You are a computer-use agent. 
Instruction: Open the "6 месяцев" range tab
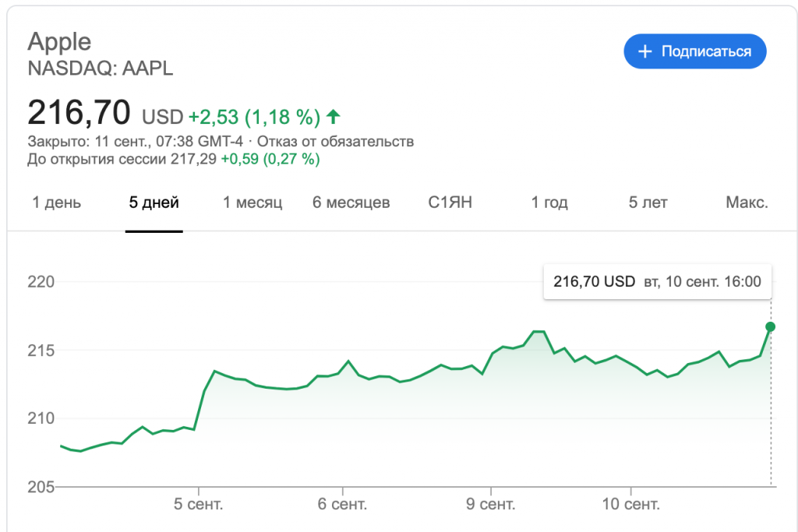[x=351, y=203]
